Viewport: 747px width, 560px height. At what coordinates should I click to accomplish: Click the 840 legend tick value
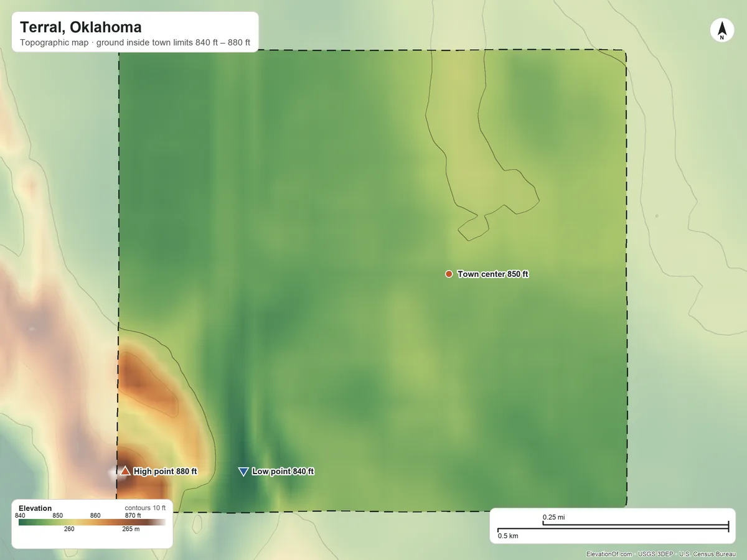[21, 515]
